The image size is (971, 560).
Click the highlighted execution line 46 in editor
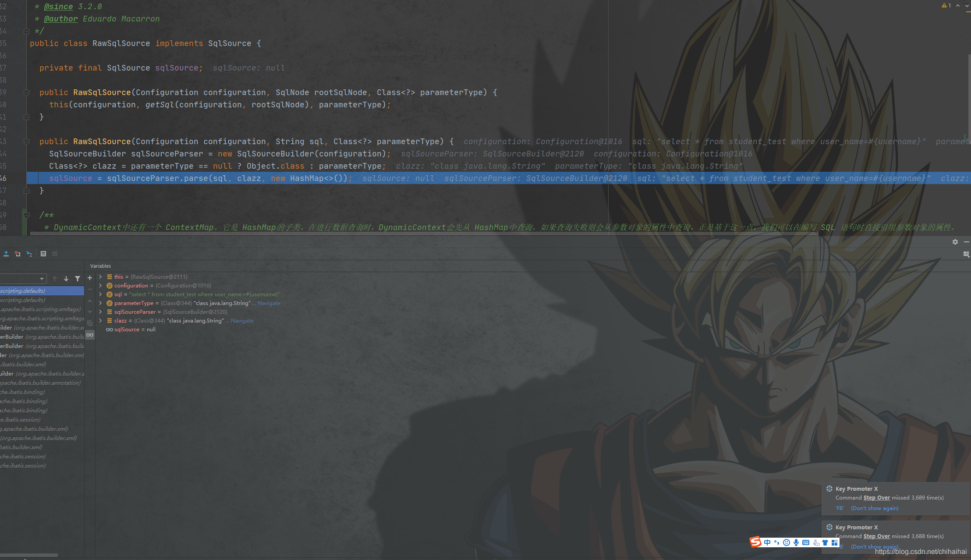click(499, 178)
